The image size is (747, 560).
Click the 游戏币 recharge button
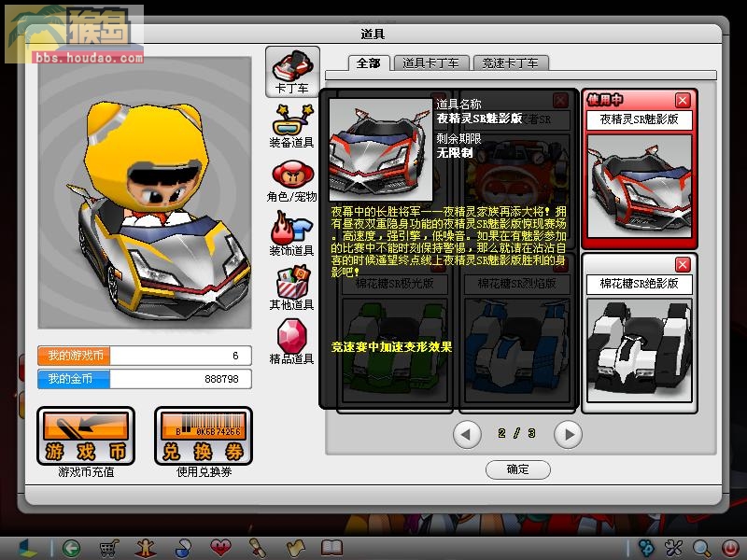tap(86, 436)
